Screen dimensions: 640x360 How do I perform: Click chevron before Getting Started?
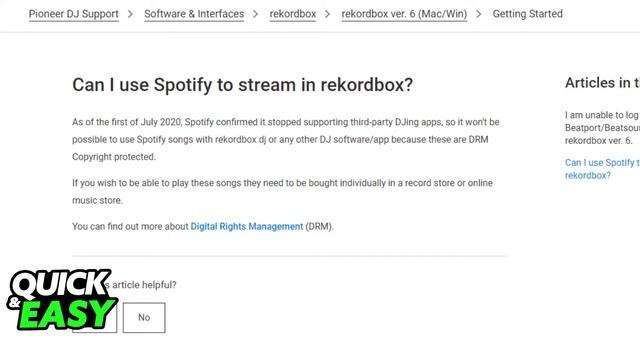[479, 14]
